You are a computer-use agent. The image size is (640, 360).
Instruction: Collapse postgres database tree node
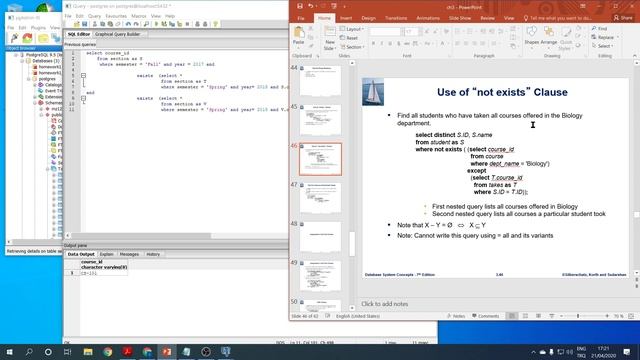coord(29,79)
